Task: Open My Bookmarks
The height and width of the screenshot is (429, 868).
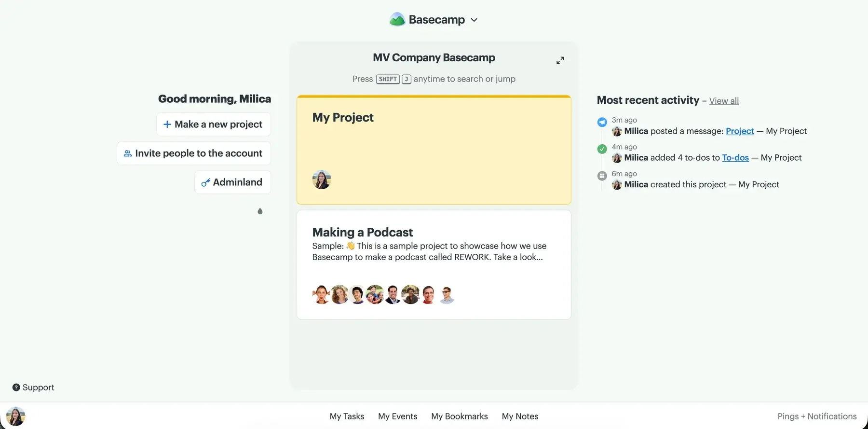Action: (x=460, y=416)
